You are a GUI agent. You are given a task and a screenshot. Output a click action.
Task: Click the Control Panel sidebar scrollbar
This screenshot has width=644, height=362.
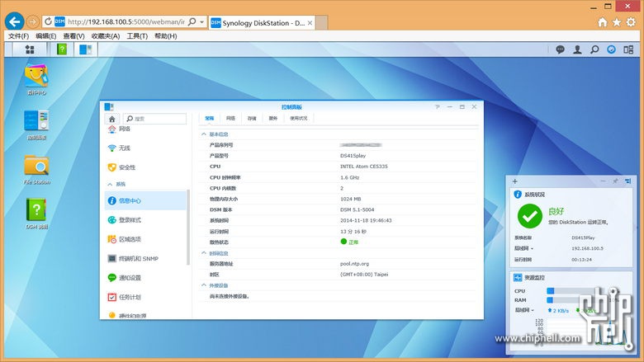[x=188, y=227]
